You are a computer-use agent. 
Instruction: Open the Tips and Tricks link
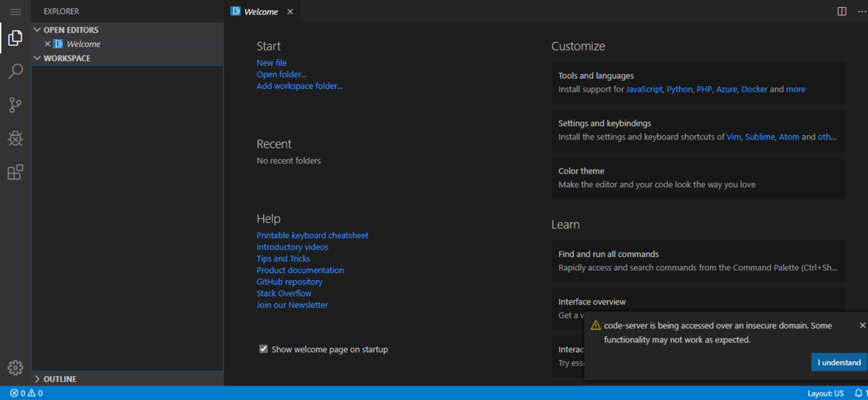click(x=283, y=258)
